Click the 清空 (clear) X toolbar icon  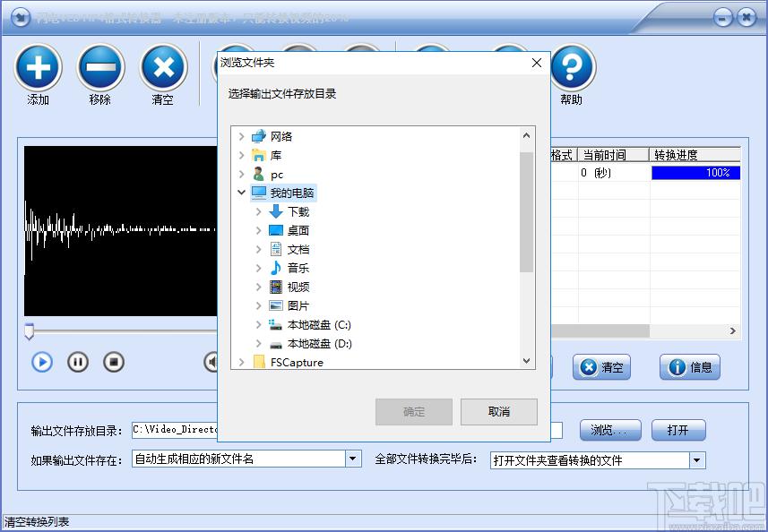[164, 67]
